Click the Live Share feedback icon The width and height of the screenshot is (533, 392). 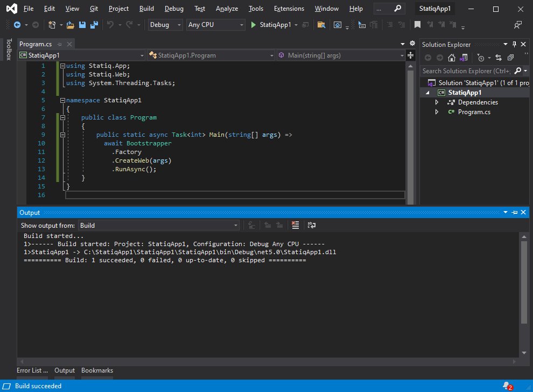518,25
